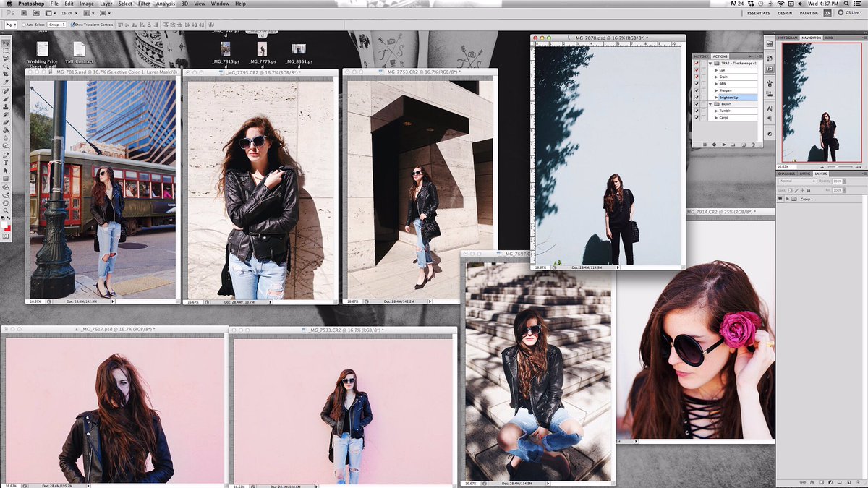Switch to the Design workspace
868x488 pixels.
785,13
